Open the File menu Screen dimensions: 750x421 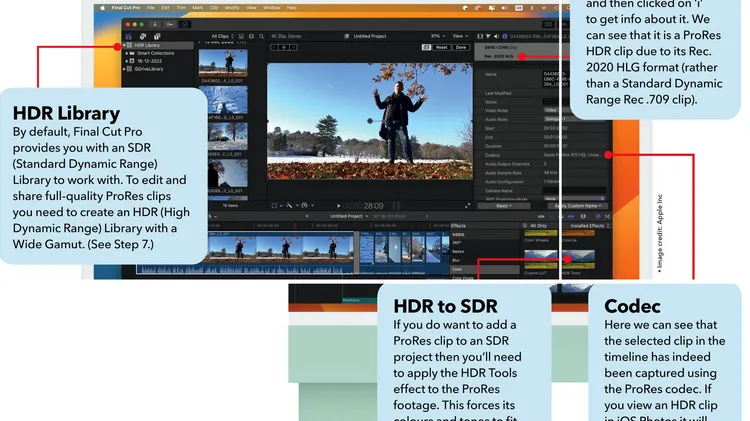coord(151,8)
